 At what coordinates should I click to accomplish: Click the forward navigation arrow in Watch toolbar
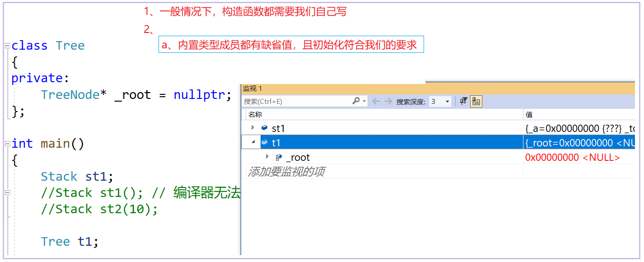pos(387,101)
